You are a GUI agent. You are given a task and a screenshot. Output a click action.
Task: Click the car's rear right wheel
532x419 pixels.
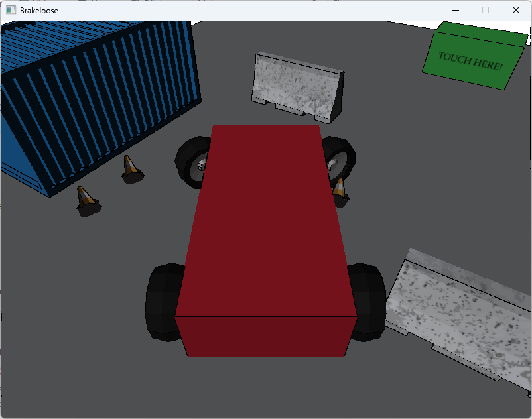click(368, 302)
